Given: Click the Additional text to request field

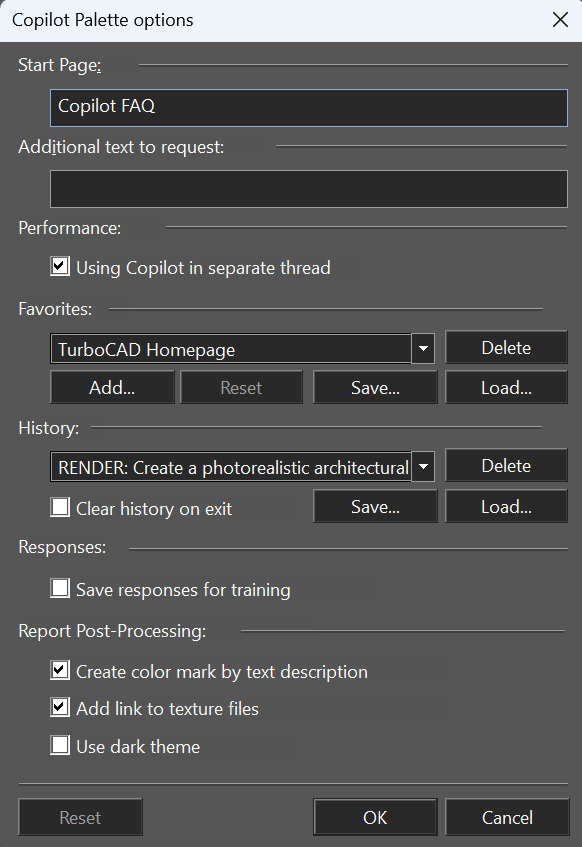Looking at the screenshot, I should pos(309,189).
